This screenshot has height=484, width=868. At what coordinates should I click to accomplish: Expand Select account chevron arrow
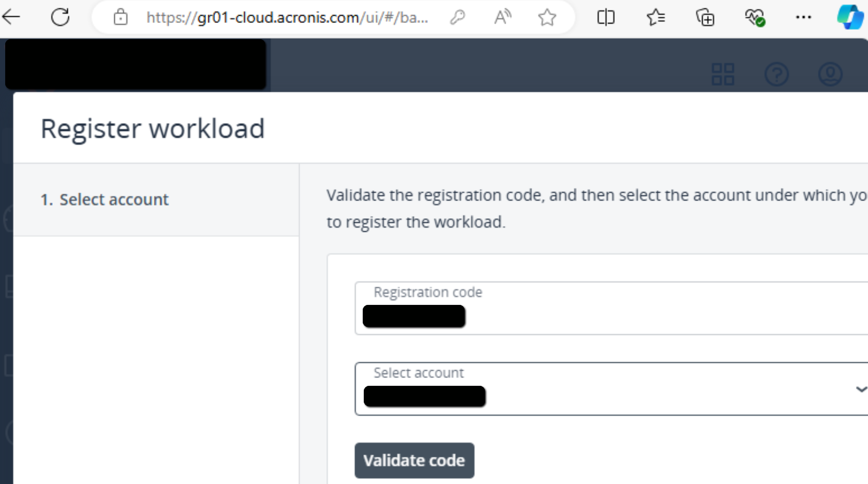861,389
